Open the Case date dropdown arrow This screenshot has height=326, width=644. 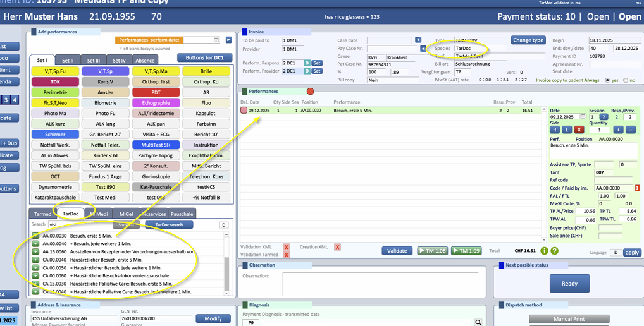[x=418, y=40]
